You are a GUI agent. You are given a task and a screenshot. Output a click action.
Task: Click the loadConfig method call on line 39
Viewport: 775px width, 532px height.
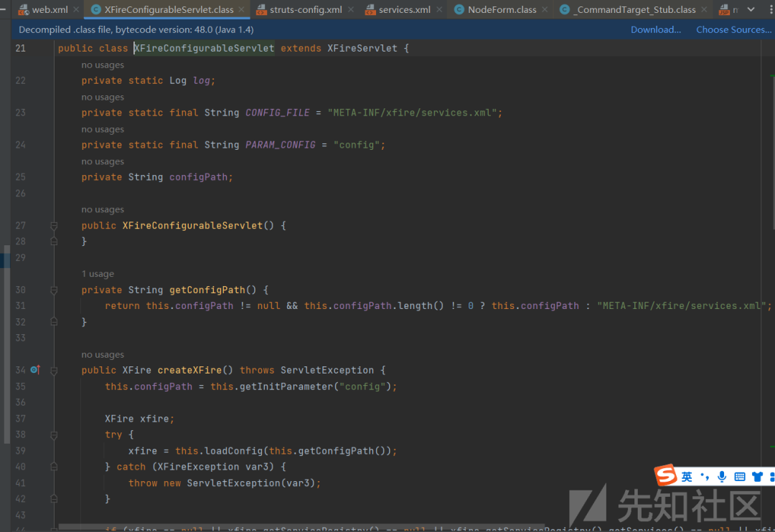pos(233,451)
